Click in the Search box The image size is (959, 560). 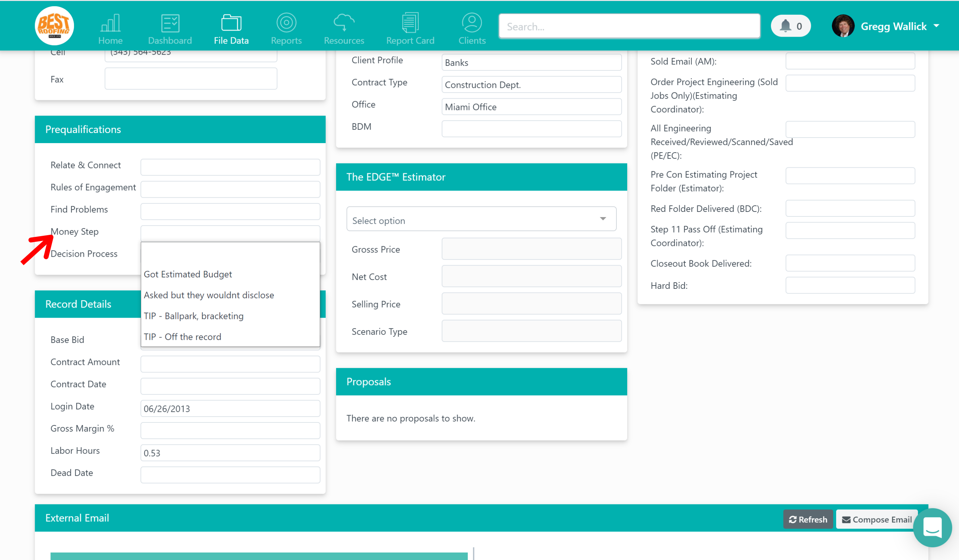point(630,26)
